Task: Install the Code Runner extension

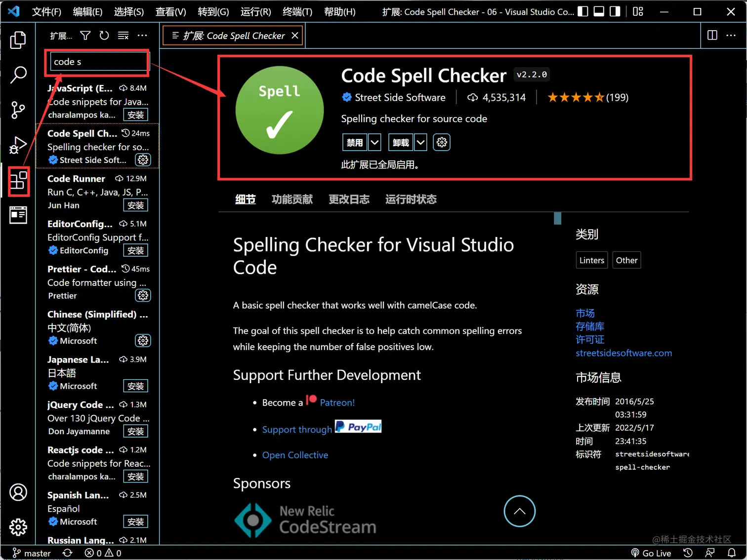Action: (135, 205)
